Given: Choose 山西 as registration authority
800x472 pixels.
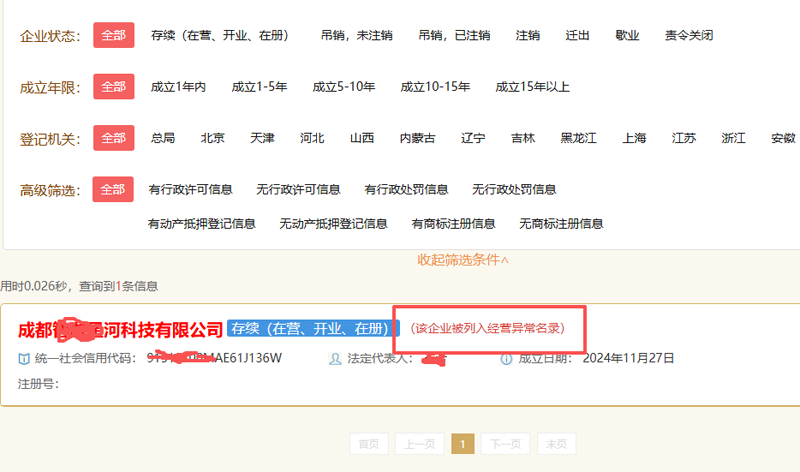Looking at the screenshot, I should [x=362, y=138].
